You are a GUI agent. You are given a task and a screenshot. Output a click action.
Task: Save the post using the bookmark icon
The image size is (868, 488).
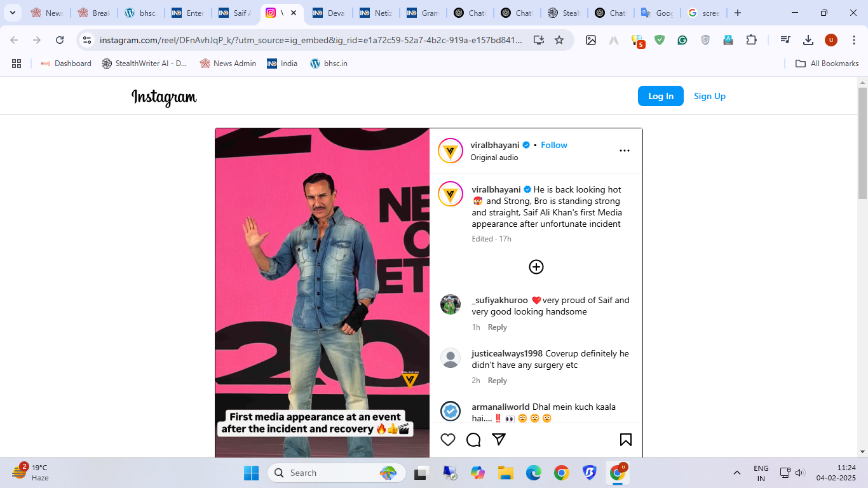[625, 440]
